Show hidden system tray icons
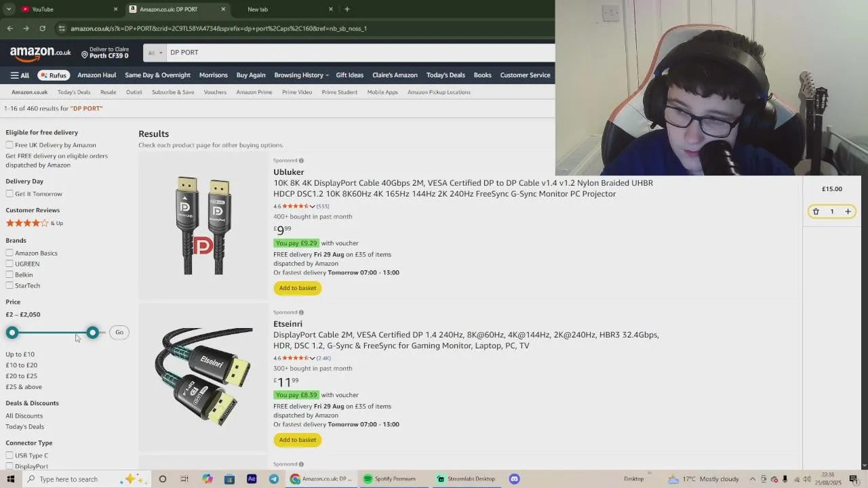868x488 pixels. (x=752, y=479)
